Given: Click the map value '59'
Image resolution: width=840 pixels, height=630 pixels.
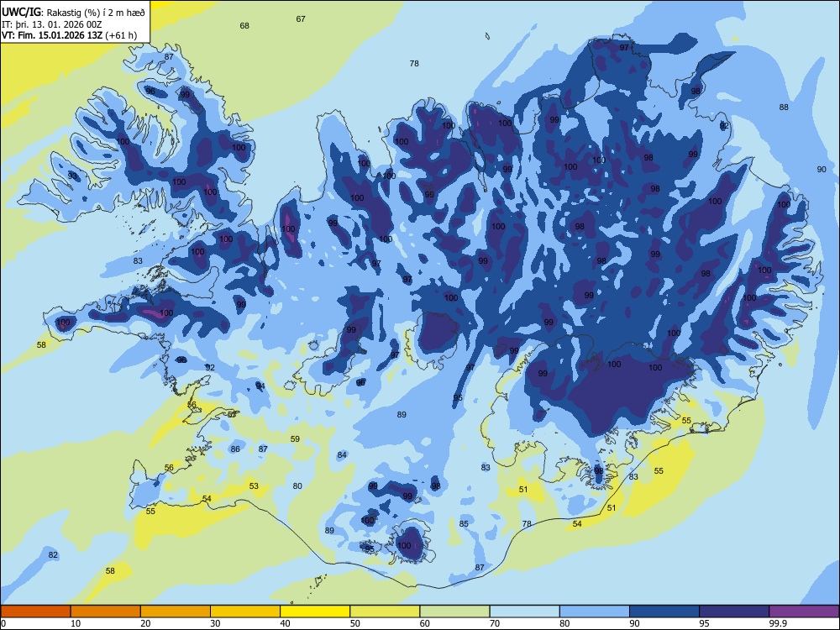Looking at the screenshot, I should [x=295, y=438].
